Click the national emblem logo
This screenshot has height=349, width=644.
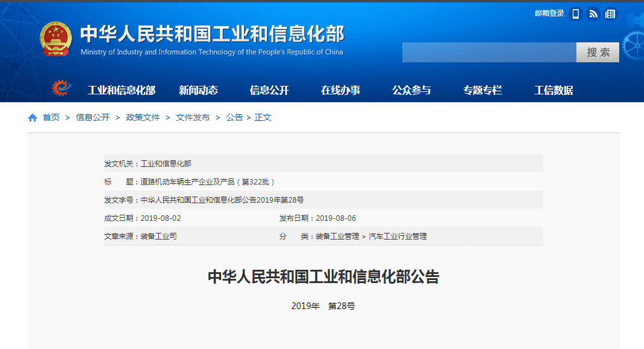pos(56,40)
